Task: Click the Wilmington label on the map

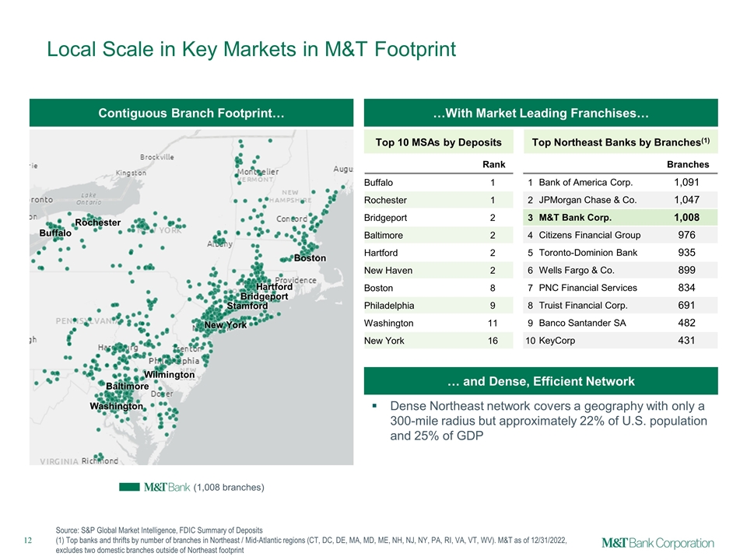Action: [x=169, y=375]
